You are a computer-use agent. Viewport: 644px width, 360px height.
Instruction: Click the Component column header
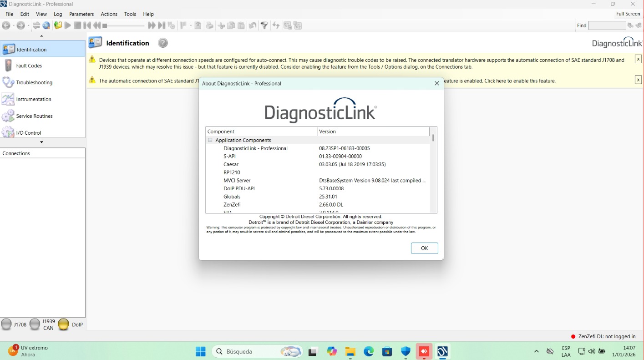tap(262, 132)
